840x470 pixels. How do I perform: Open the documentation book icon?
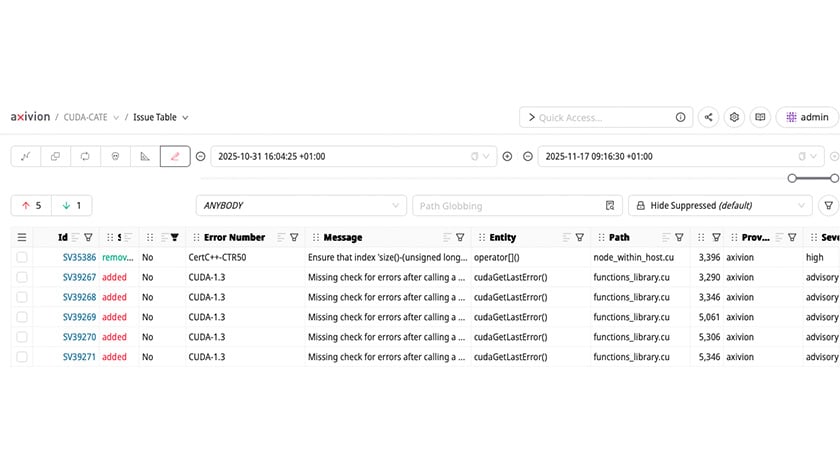760,117
